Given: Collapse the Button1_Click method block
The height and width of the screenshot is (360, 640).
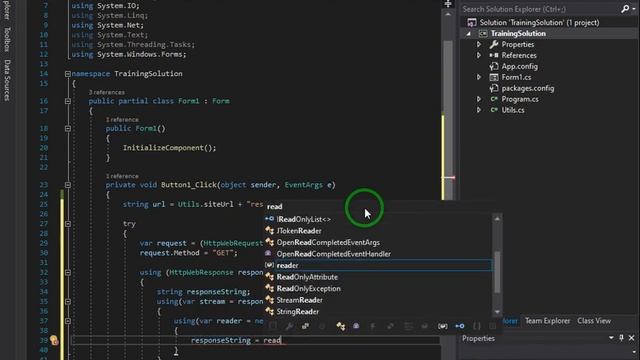Looking at the screenshot, I should tap(68, 185).
